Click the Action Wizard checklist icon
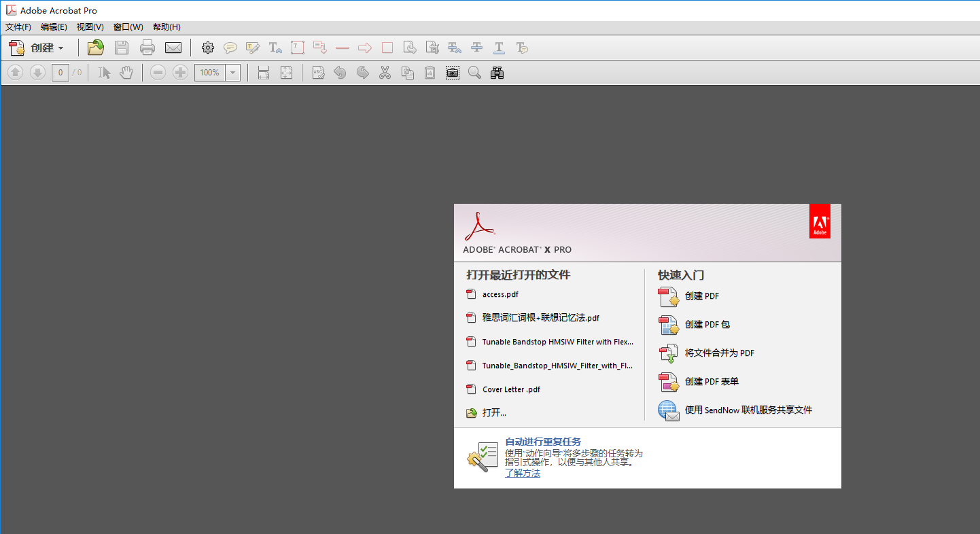980x534 pixels. pyautogui.click(x=483, y=457)
